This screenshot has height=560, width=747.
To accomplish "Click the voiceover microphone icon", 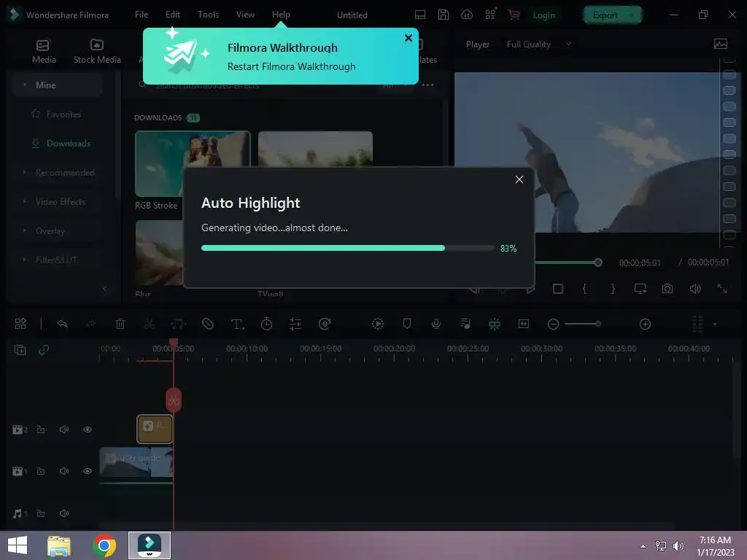I will click(x=436, y=324).
